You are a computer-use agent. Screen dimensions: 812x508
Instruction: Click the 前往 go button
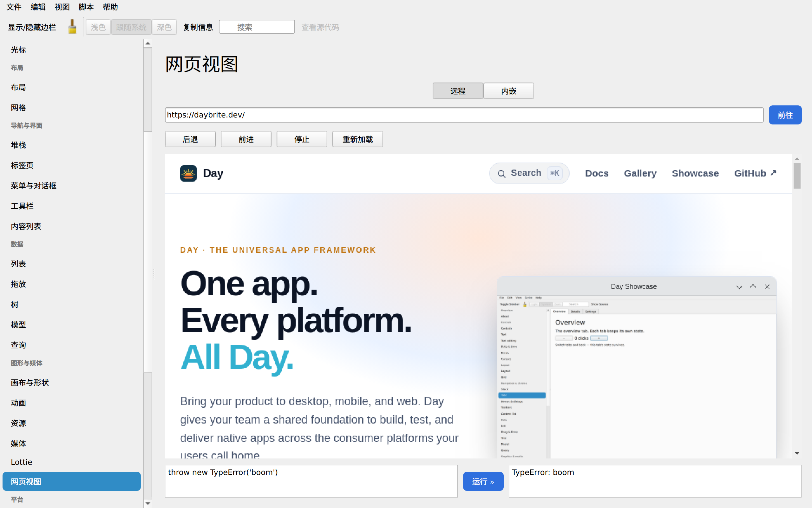pyautogui.click(x=785, y=115)
